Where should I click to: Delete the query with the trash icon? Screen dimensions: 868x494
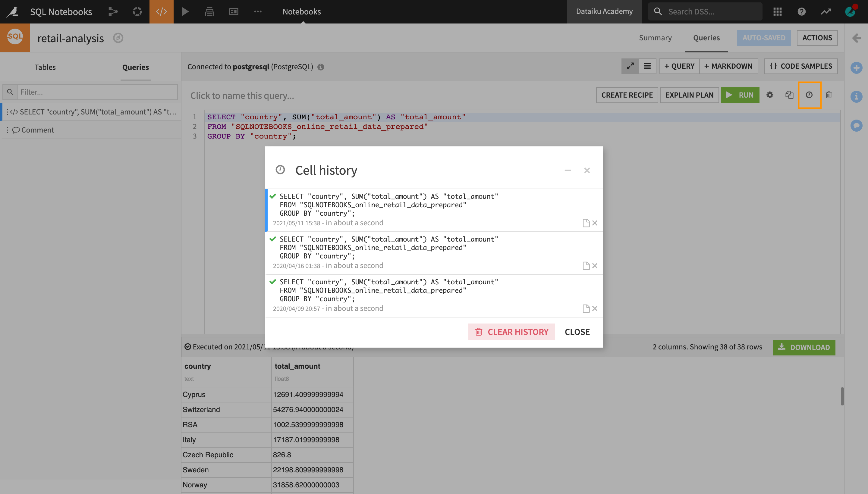click(829, 95)
